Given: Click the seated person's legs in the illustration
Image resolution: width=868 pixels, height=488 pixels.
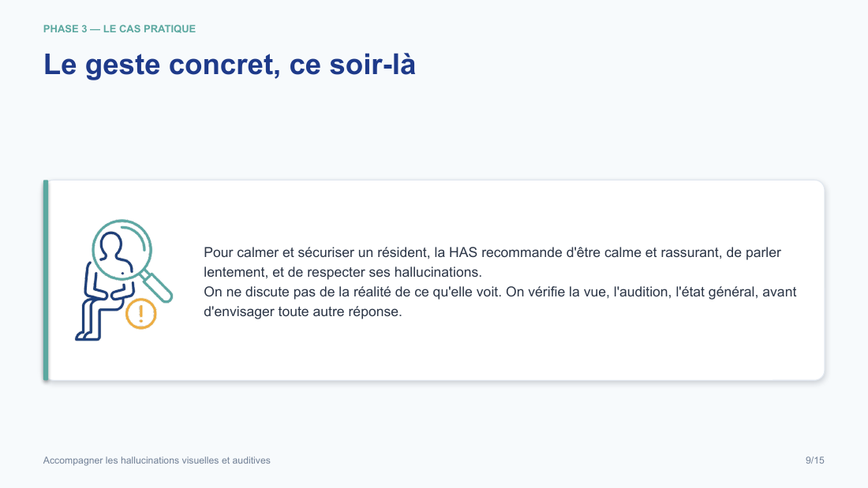Looking at the screenshot, I should [x=97, y=319].
